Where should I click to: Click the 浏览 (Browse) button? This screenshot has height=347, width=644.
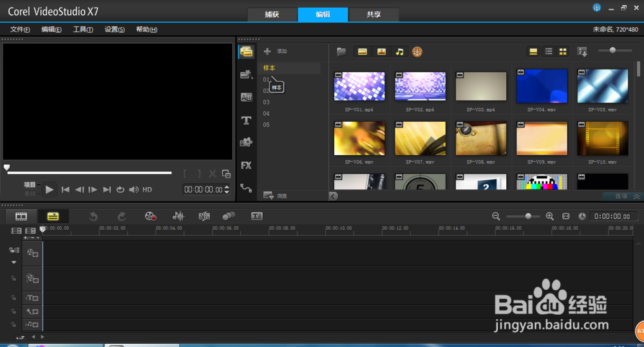[275, 196]
